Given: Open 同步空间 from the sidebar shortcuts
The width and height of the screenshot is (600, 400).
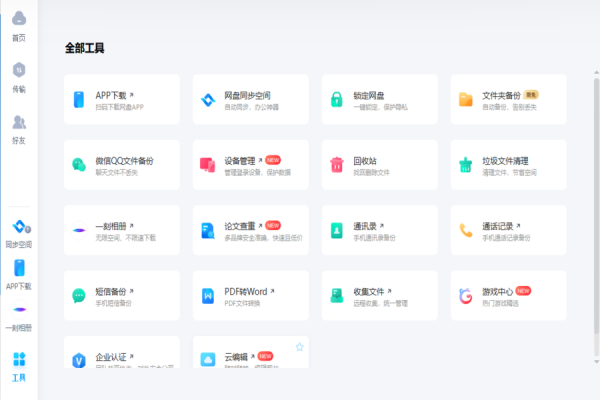Looking at the screenshot, I should 18,232.
